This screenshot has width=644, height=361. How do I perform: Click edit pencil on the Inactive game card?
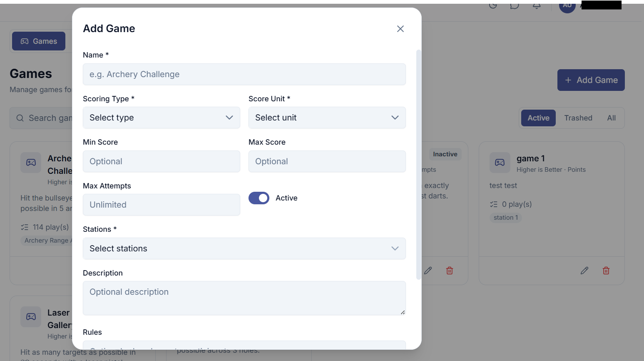click(428, 271)
